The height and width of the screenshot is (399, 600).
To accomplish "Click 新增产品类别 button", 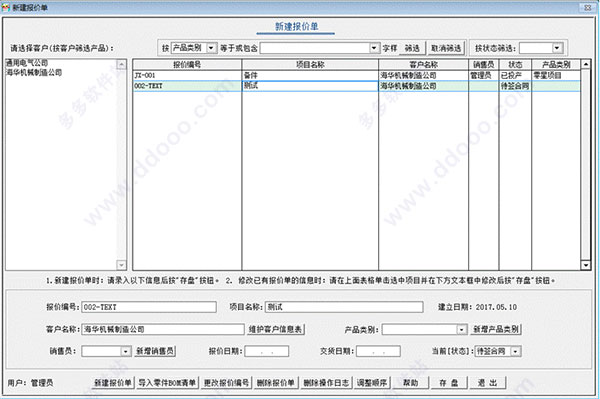I will tap(496, 329).
